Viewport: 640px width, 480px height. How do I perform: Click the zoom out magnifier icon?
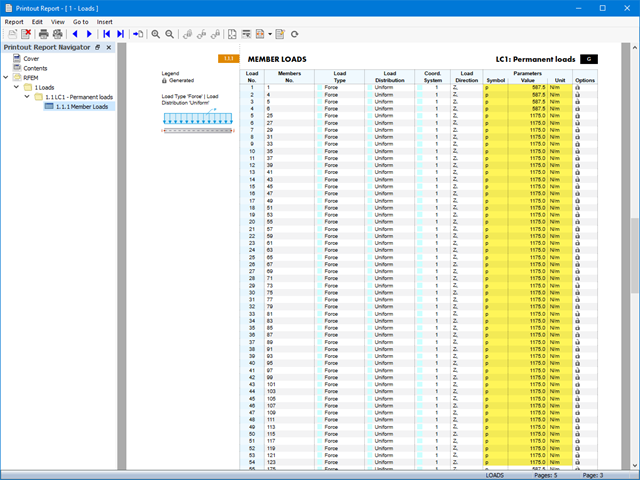click(171, 34)
